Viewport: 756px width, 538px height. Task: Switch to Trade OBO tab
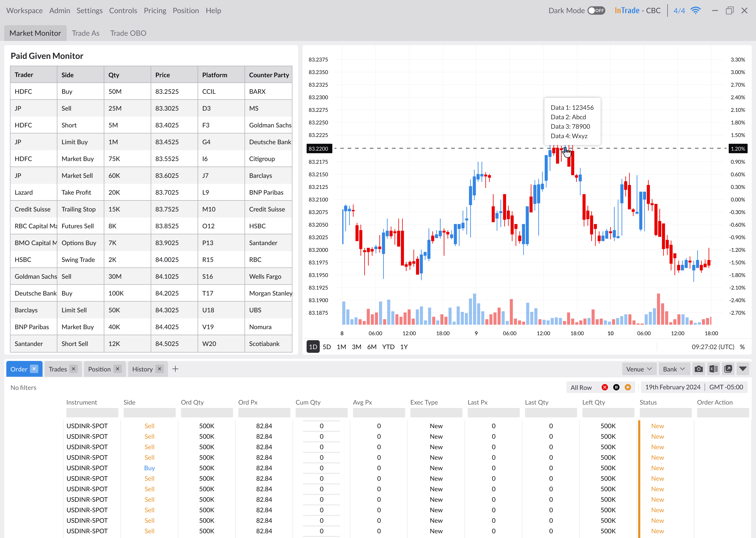point(128,33)
